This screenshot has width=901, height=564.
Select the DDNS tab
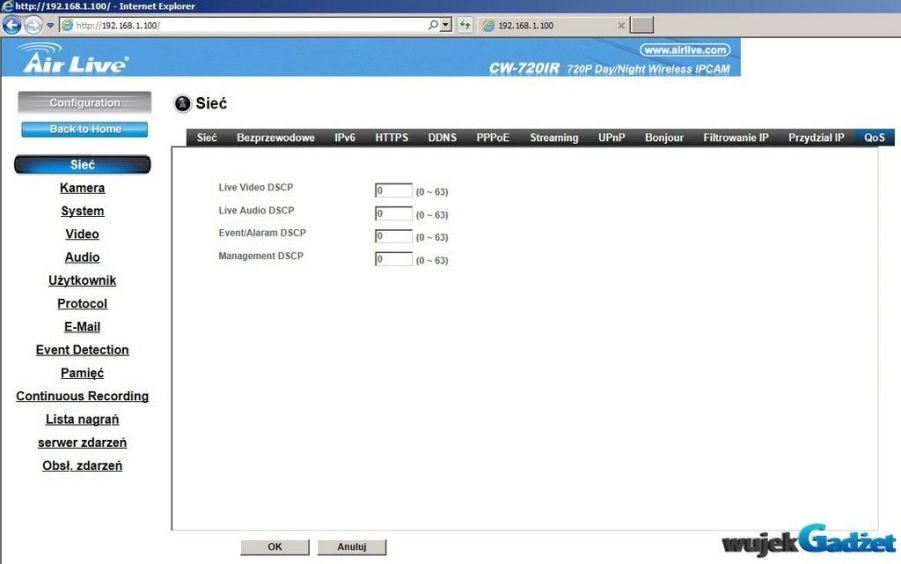point(442,138)
